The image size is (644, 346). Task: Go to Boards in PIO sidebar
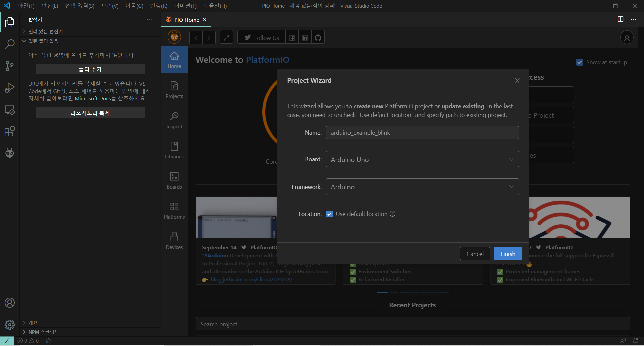pos(174,180)
